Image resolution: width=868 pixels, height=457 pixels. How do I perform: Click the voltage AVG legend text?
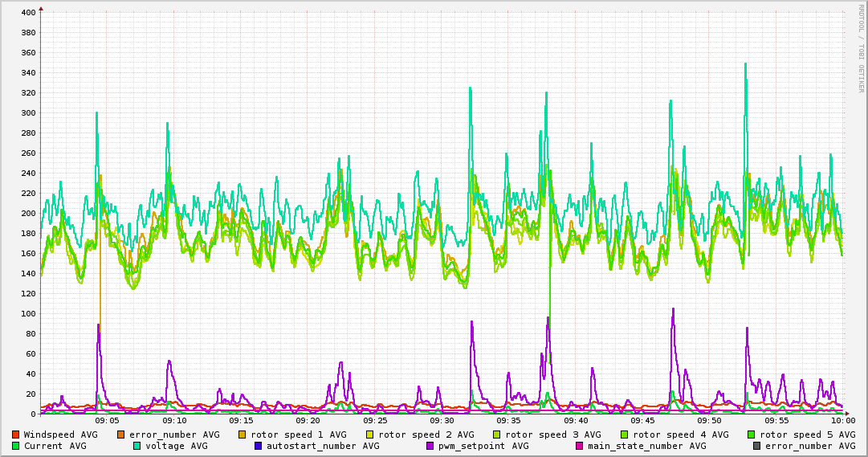(x=177, y=446)
